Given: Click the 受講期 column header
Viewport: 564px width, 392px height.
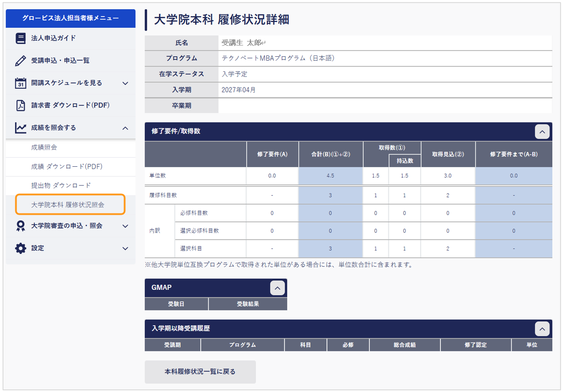Looking at the screenshot, I should [172, 345].
